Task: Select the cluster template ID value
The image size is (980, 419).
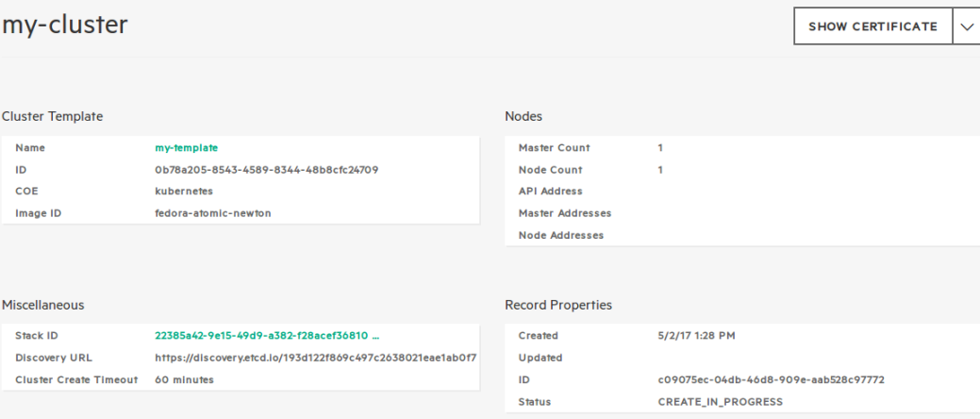Action: click(x=267, y=170)
